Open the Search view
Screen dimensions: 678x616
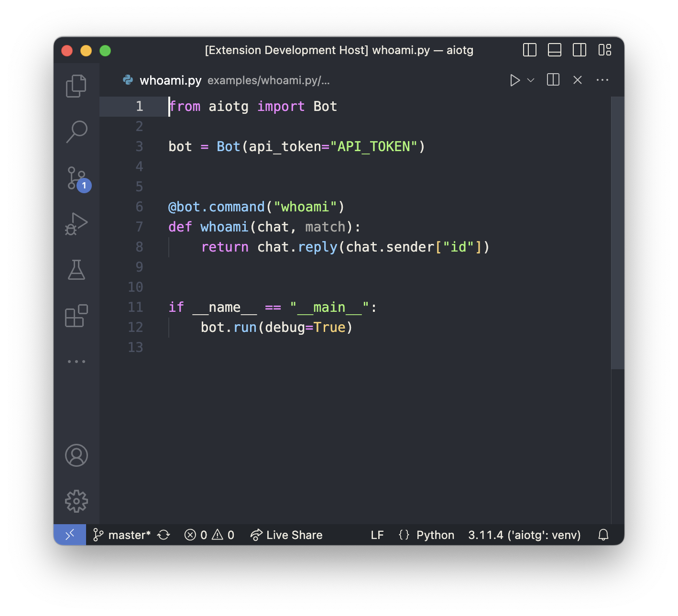pyautogui.click(x=76, y=132)
